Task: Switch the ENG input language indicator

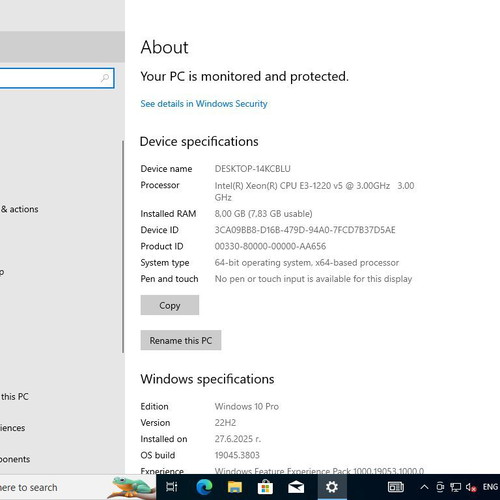Action: coord(490,487)
